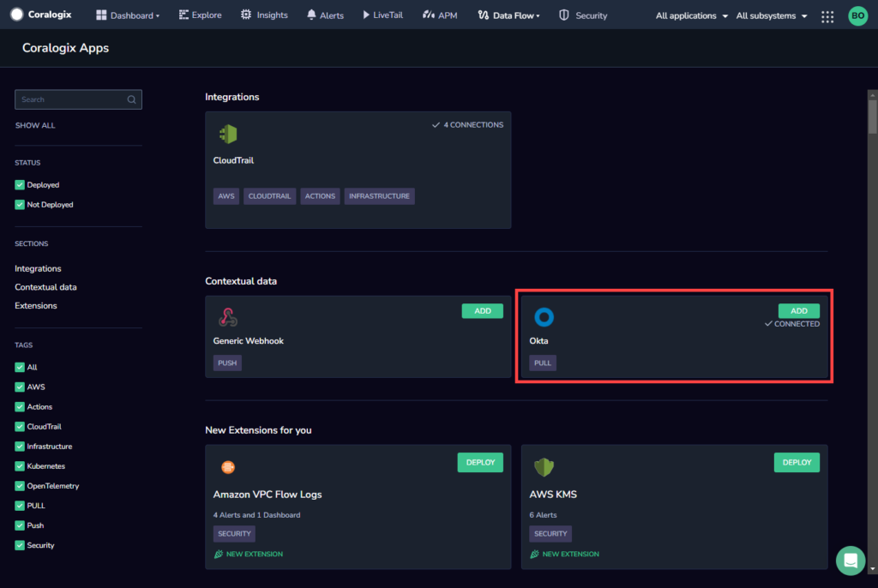
Task: Click the CLOUDTRAIL tag chip
Action: coord(269,196)
